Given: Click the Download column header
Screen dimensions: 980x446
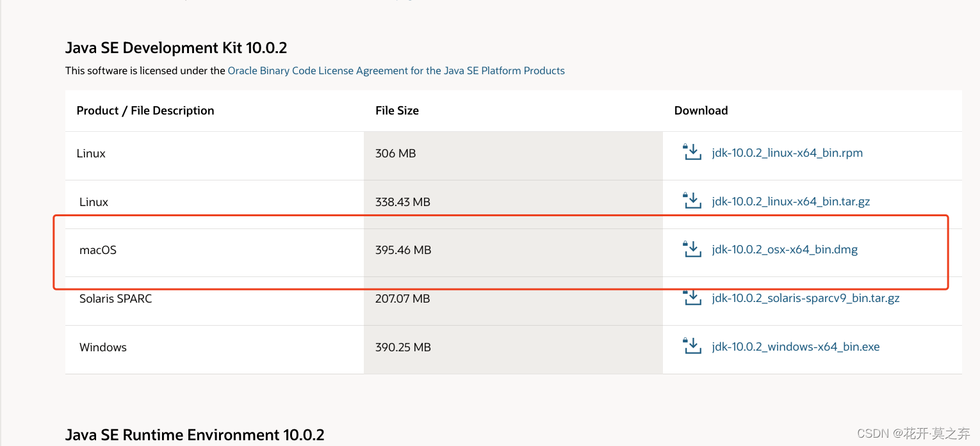Looking at the screenshot, I should 701,111.
